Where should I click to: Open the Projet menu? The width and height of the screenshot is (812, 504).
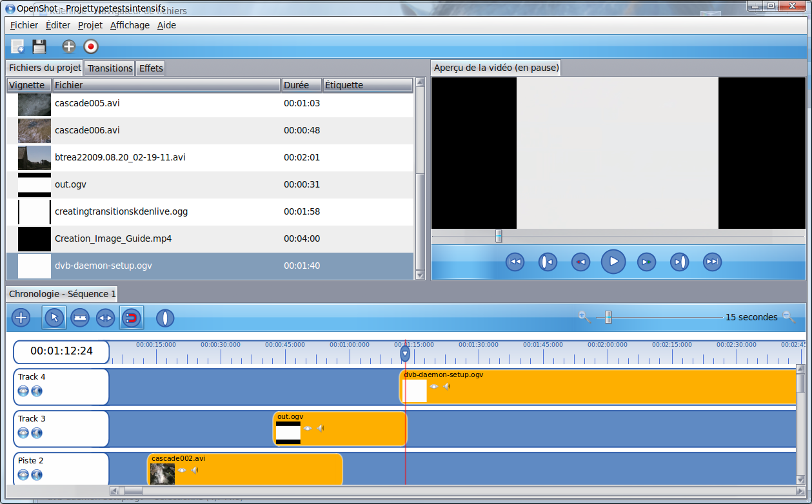point(90,25)
